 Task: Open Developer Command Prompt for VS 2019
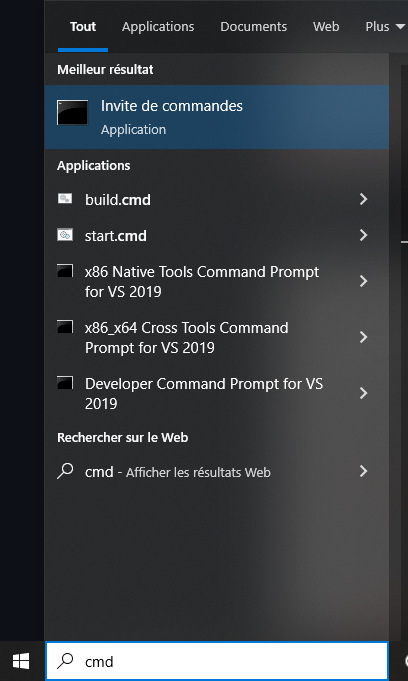pyautogui.click(x=216, y=393)
